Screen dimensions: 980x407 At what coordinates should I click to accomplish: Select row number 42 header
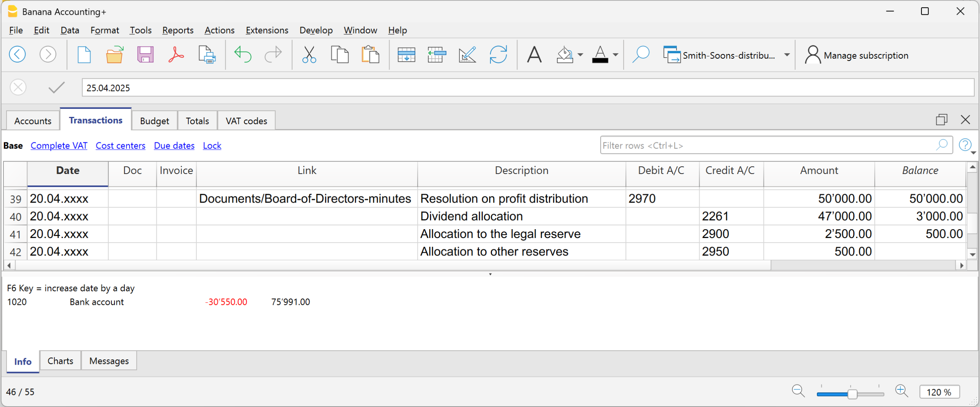tap(15, 251)
